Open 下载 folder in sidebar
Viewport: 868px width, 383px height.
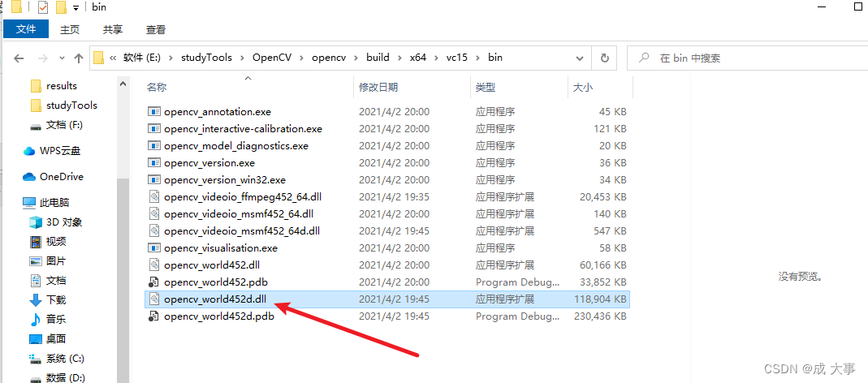click(x=48, y=300)
